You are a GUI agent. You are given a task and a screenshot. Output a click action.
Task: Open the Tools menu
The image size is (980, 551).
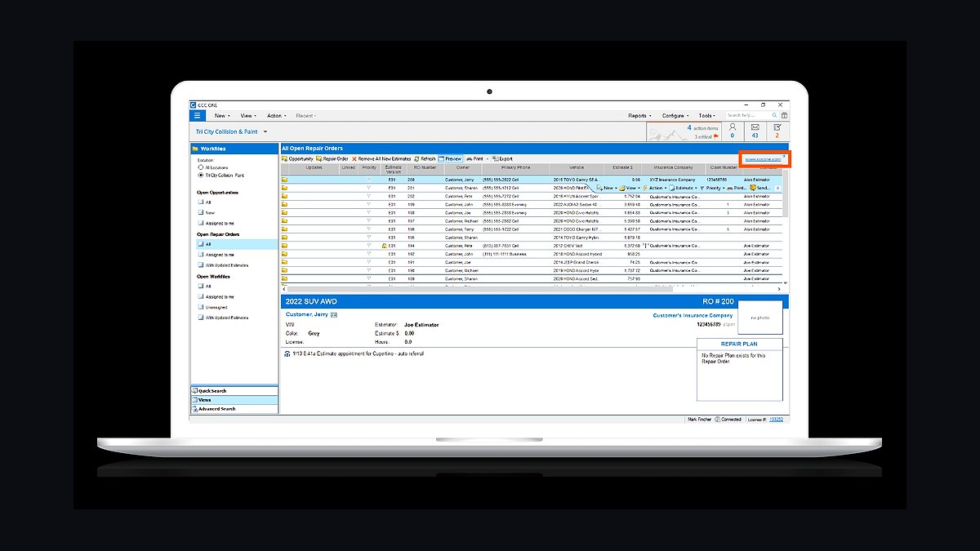coord(707,116)
